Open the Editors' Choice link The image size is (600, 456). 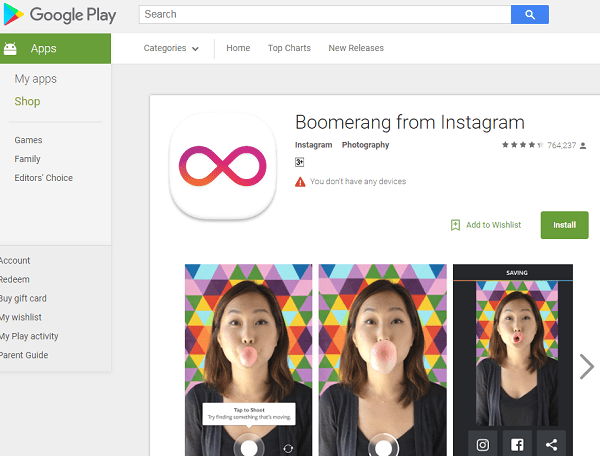44,178
